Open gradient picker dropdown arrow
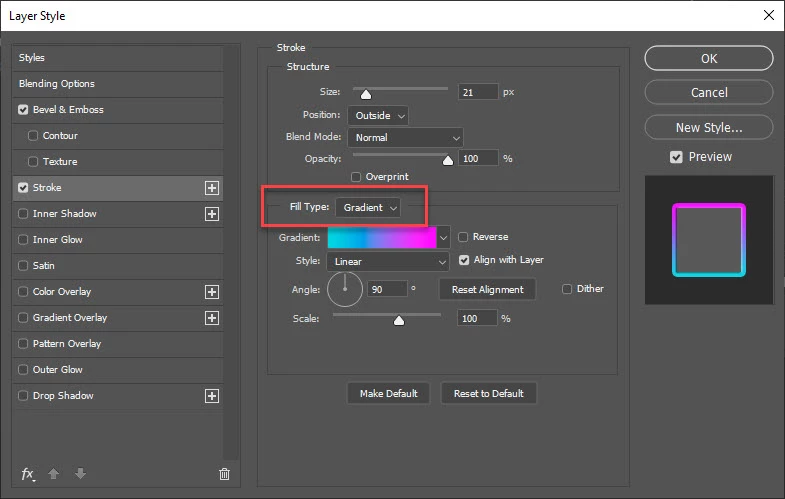 click(443, 238)
